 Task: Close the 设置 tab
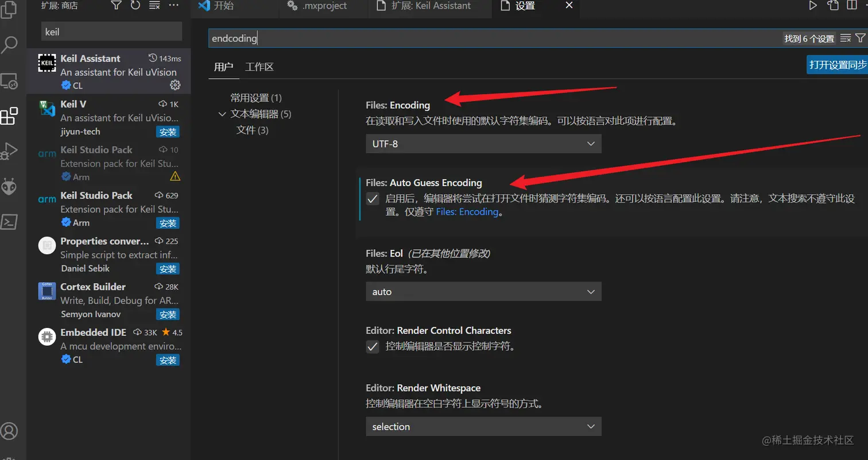(569, 5)
